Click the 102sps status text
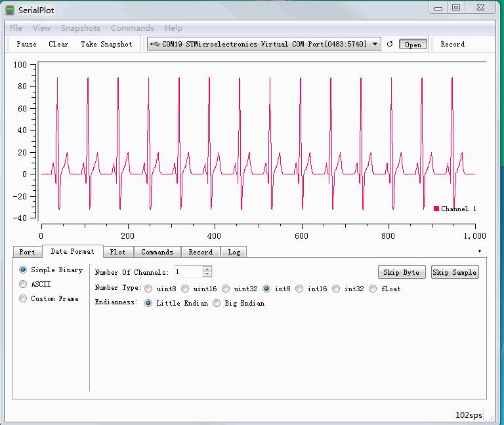The image size is (504, 425). [x=469, y=415]
